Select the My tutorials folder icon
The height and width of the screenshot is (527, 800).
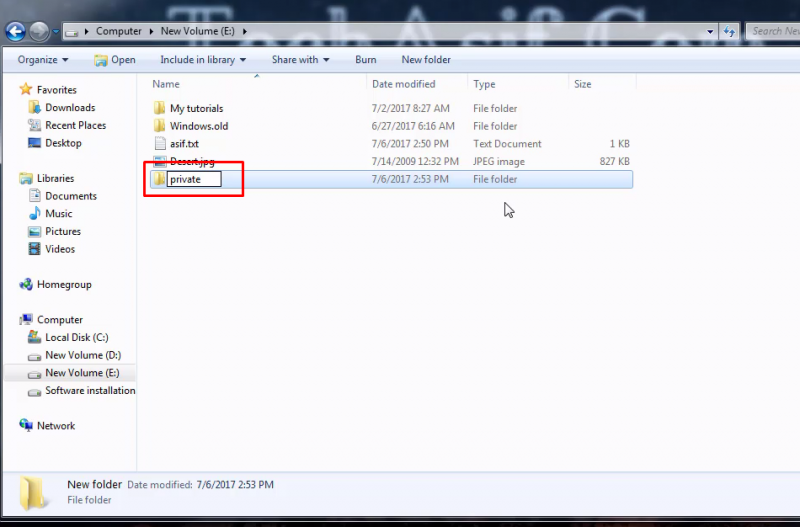[x=160, y=108]
